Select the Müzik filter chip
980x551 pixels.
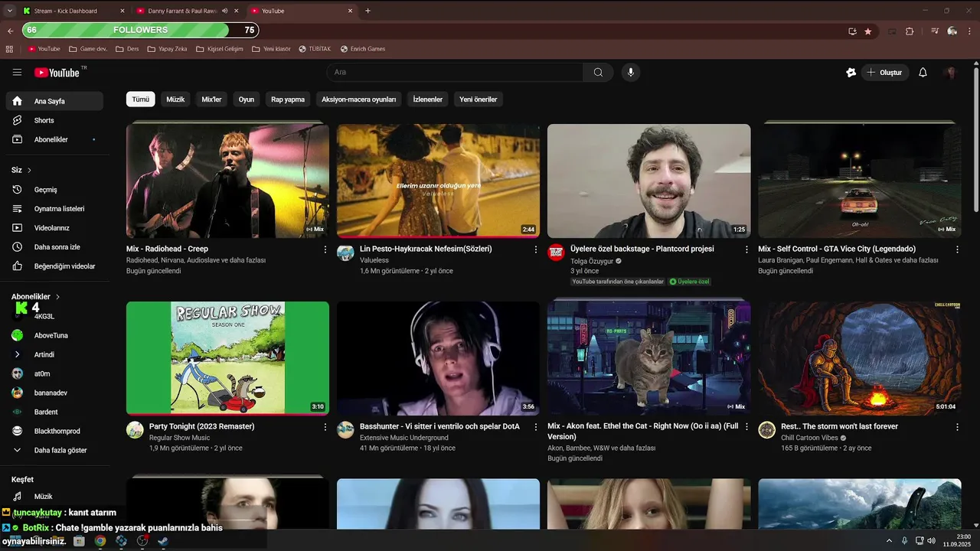(x=175, y=99)
